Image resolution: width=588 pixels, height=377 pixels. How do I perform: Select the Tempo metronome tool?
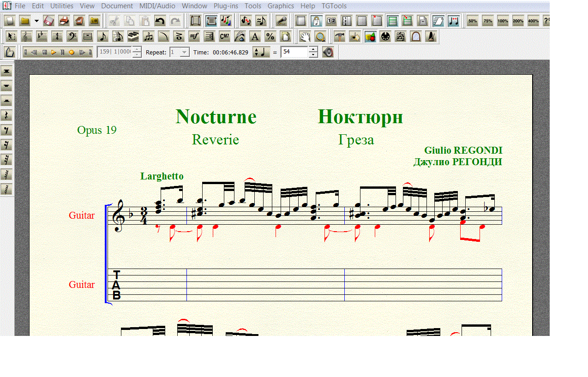pyautogui.click(x=431, y=36)
